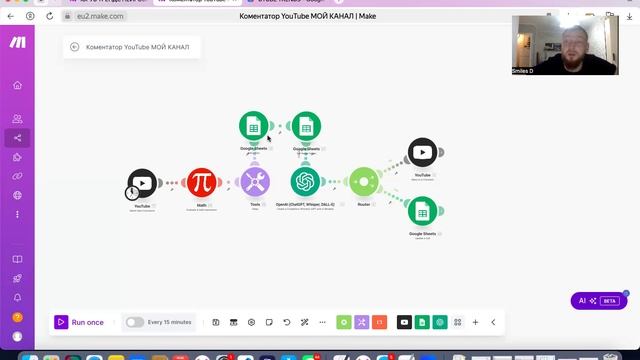Image resolution: width=640 pixels, height=360 pixels.
Task: Click Run once button
Action: pyautogui.click(x=79, y=322)
